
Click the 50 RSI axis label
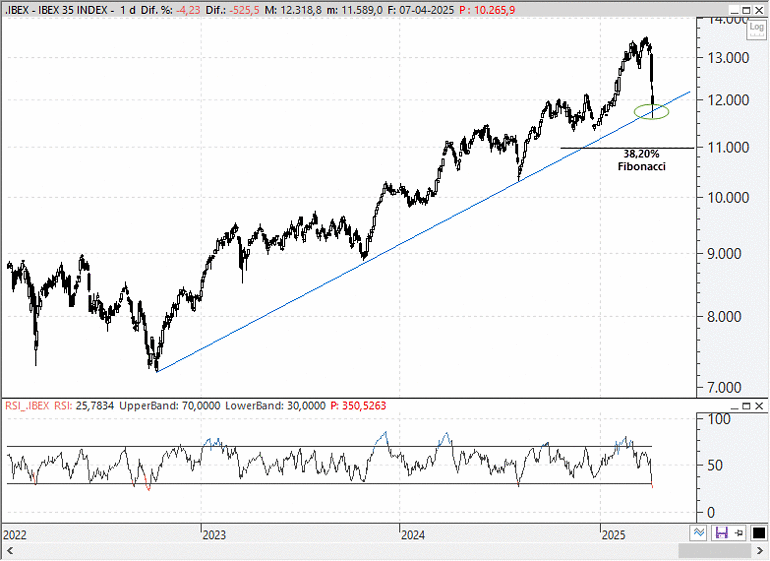click(715, 465)
